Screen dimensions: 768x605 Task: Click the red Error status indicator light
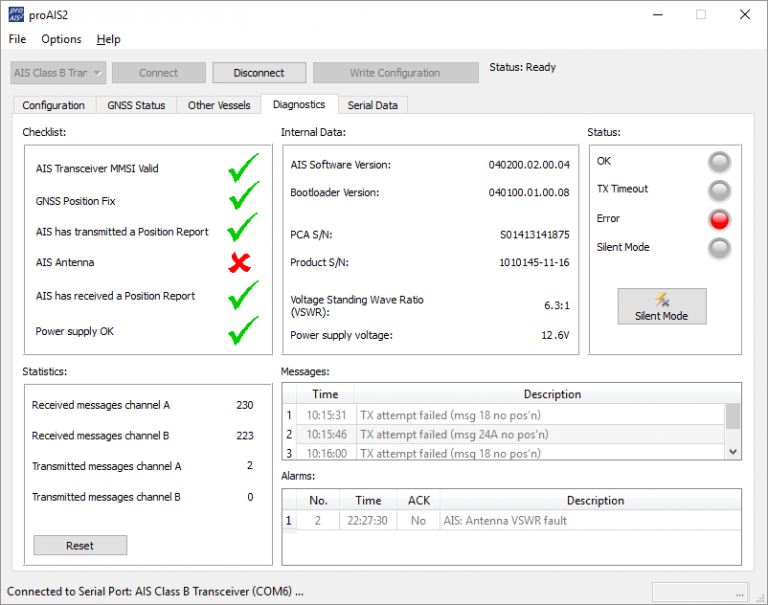click(x=719, y=219)
